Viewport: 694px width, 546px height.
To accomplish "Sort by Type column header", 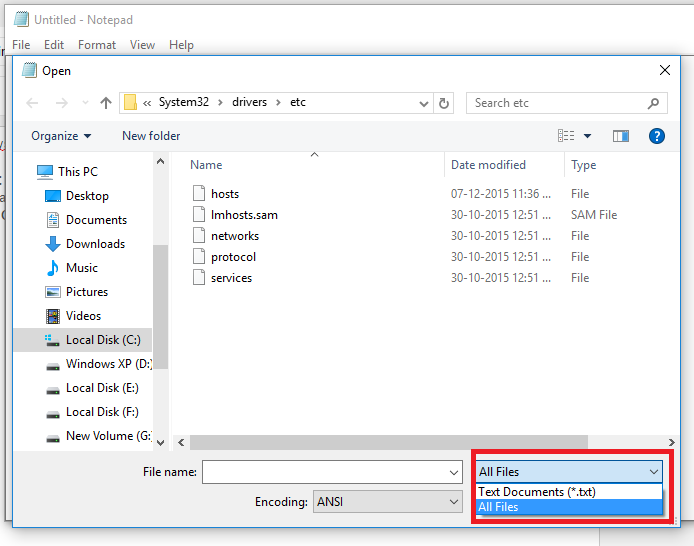I will click(x=583, y=165).
